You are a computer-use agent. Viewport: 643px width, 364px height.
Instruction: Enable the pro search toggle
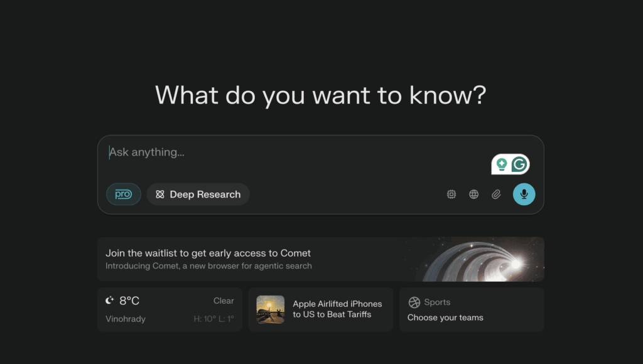pyautogui.click(x=123, y=194)
